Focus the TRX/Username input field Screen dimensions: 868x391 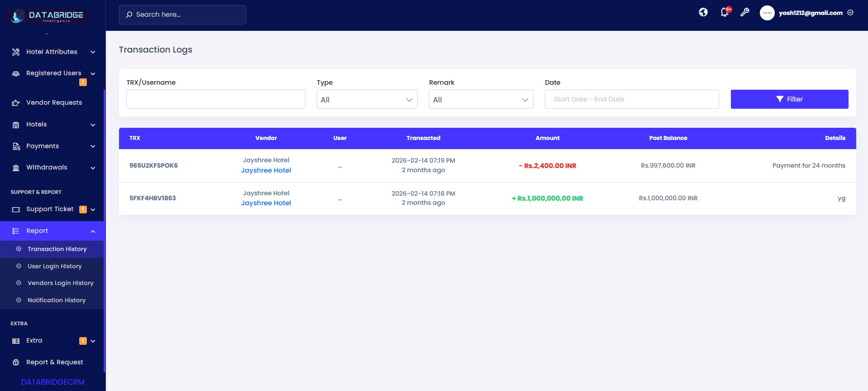[x=216, y=99]
